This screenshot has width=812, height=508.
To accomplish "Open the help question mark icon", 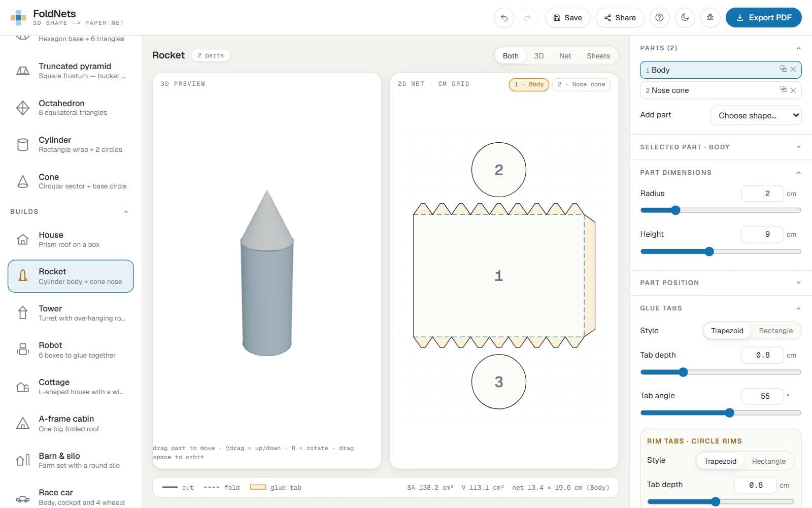I will click(x=659, y=18).
